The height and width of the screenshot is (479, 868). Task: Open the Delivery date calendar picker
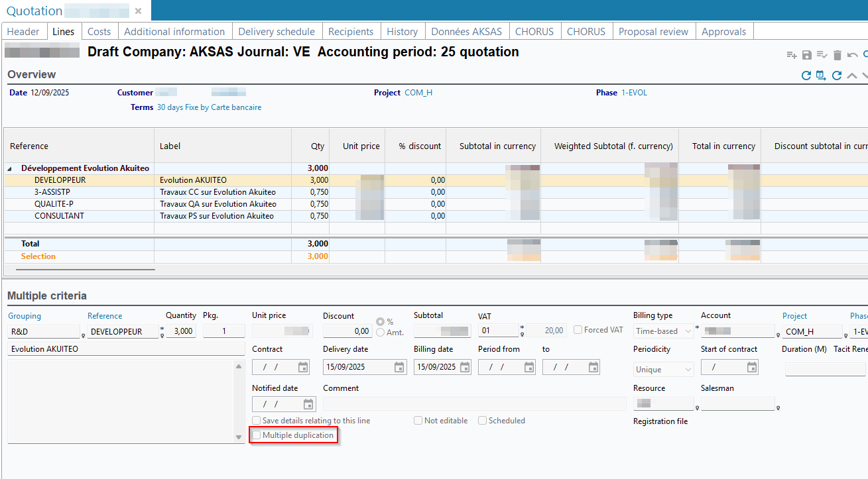pyautogui.click(x=399, y=367)
